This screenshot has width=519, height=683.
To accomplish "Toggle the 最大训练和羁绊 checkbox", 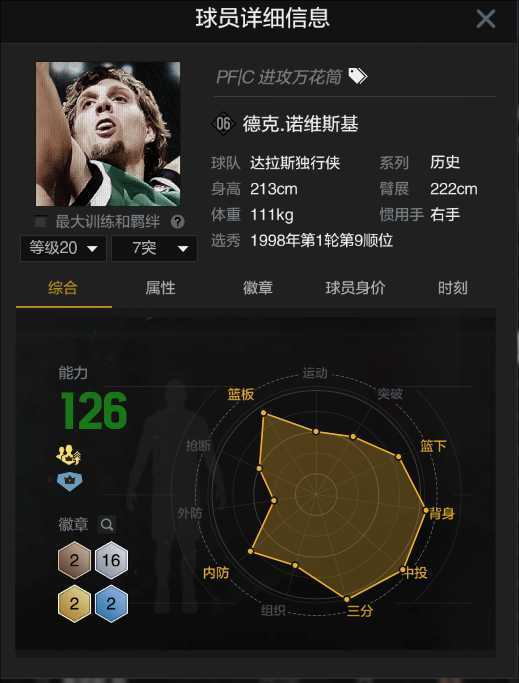I will point(41,222).
